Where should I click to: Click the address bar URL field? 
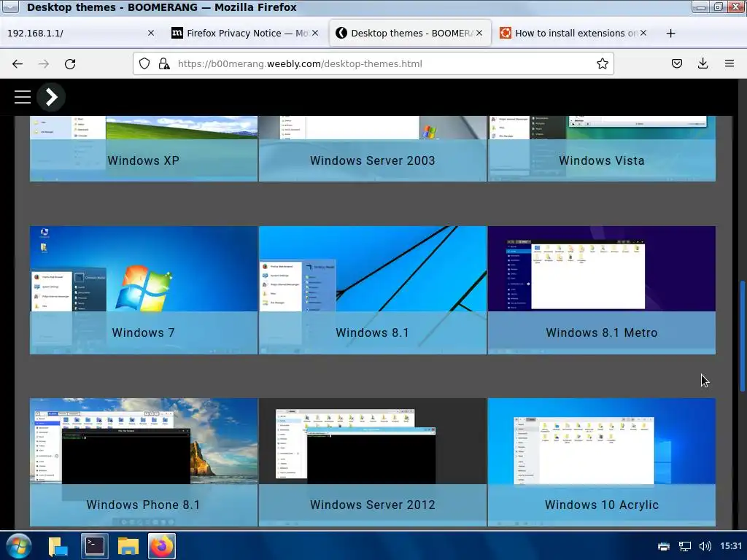pyautogui.click(x=373, y=64)
